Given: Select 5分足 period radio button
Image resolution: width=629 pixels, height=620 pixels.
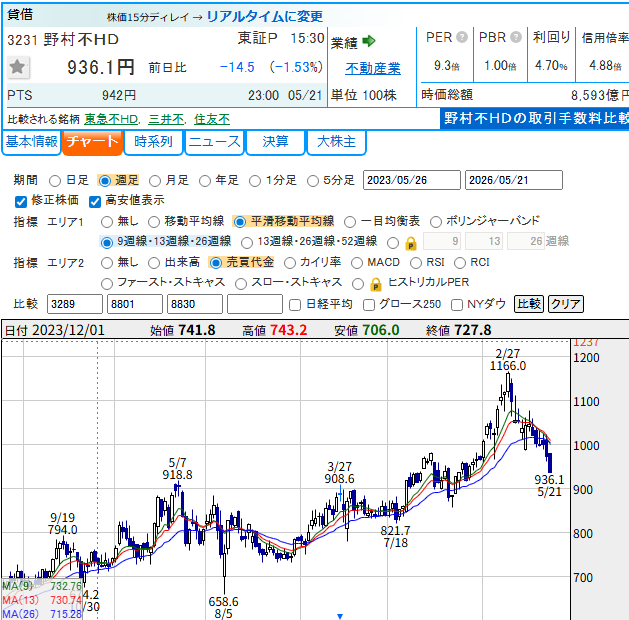Looking at the screenshot, I should 313,181.
